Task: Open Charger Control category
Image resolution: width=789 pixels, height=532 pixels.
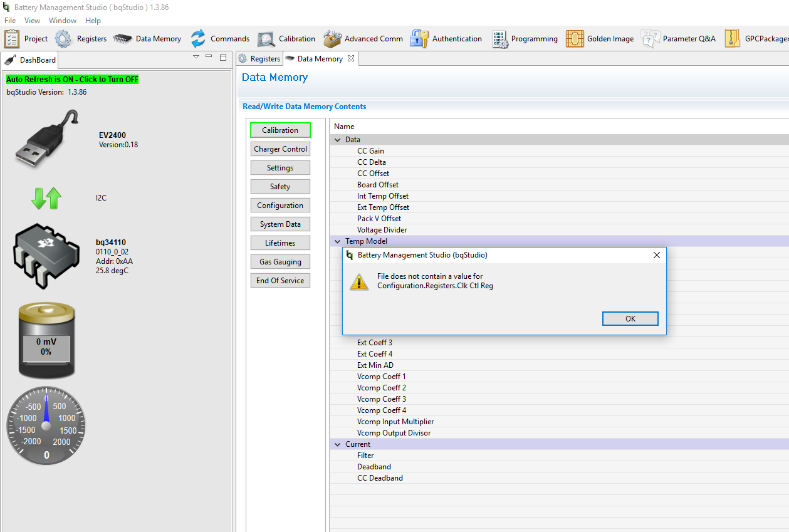Action: (280, 149)
